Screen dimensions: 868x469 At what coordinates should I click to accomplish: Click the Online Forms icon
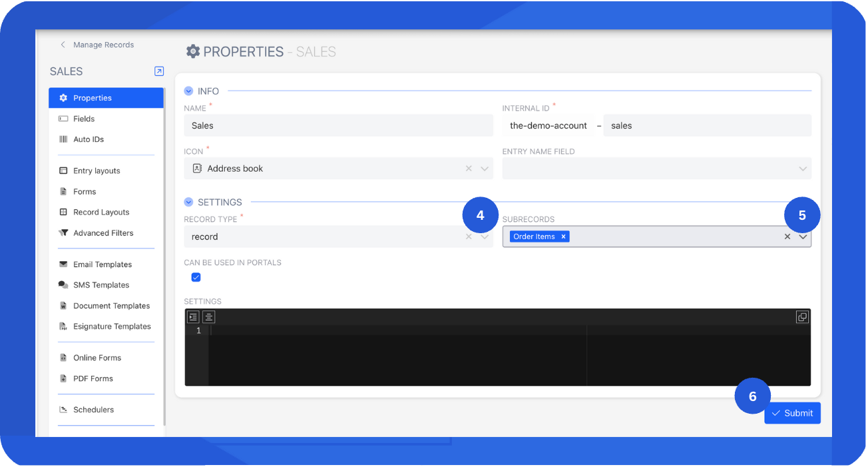pos(63,358)
